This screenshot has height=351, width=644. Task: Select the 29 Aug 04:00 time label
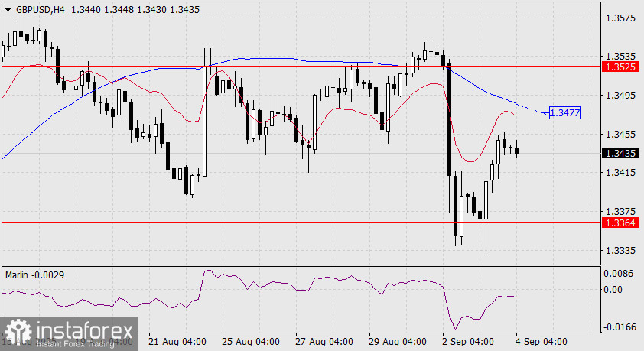click(x=398, y=342)
